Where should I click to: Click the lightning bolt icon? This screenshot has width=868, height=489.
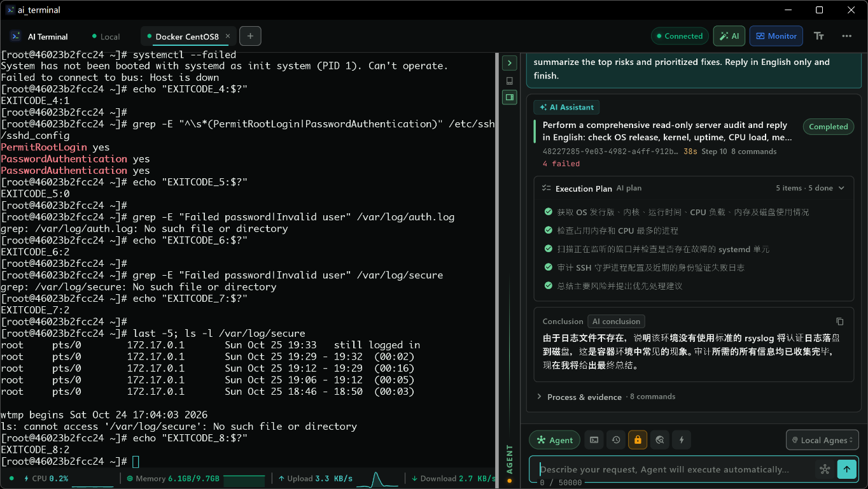682,440
